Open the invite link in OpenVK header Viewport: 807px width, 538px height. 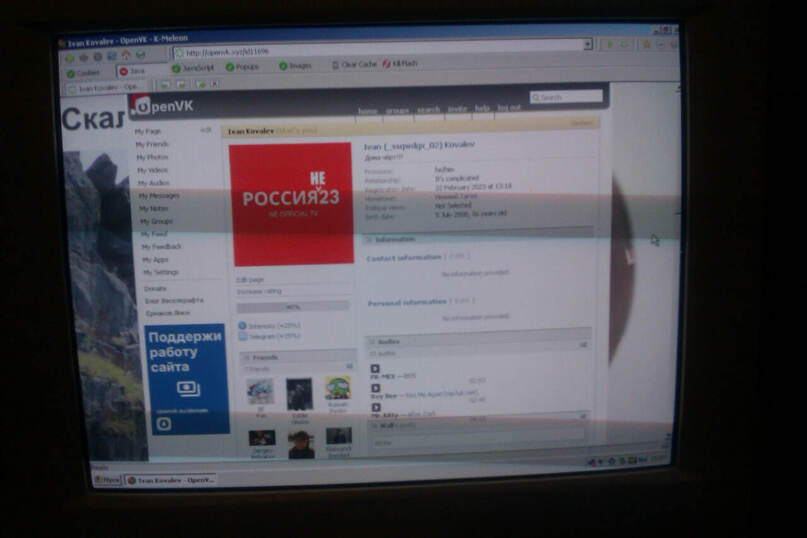457,109
